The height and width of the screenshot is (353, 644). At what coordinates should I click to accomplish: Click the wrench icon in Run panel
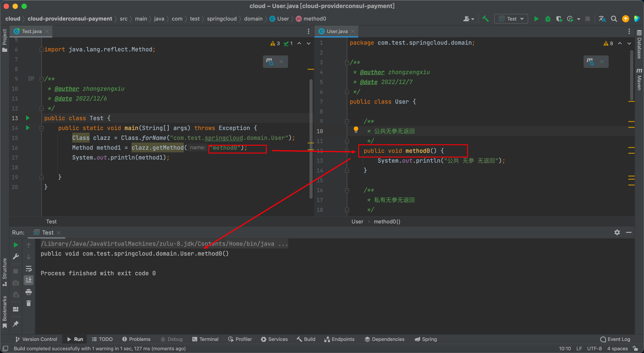point(15,256)
